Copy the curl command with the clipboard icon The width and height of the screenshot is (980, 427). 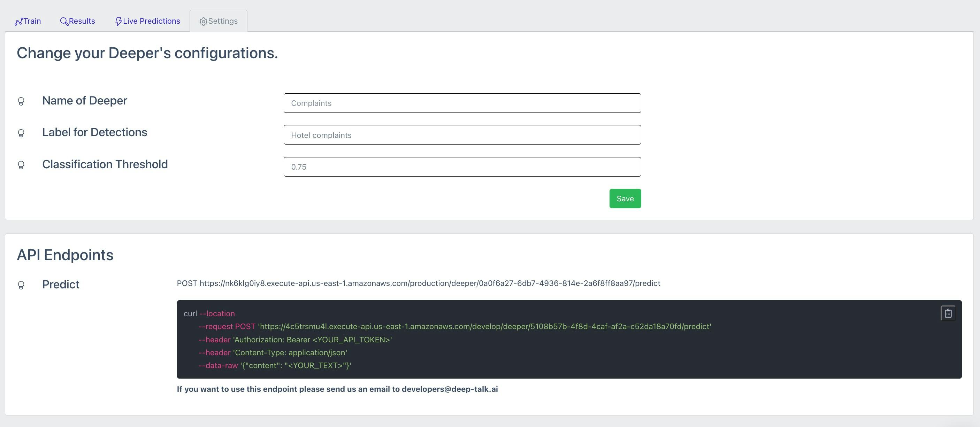click(x=948, y=313)
